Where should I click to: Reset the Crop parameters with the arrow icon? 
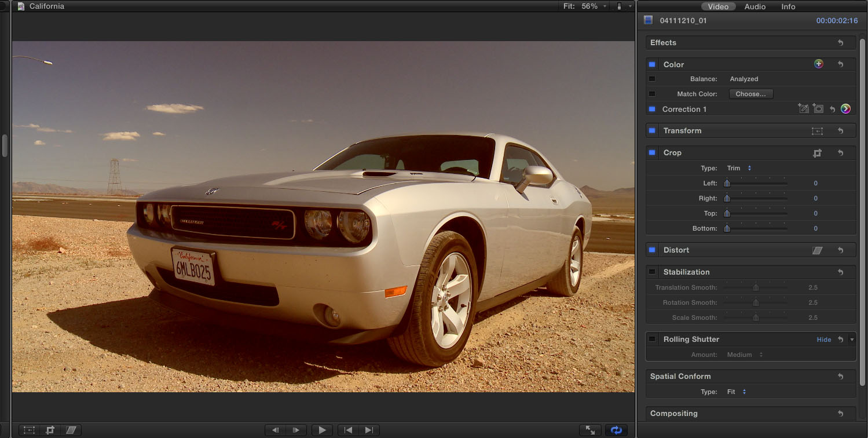point(840,153)
